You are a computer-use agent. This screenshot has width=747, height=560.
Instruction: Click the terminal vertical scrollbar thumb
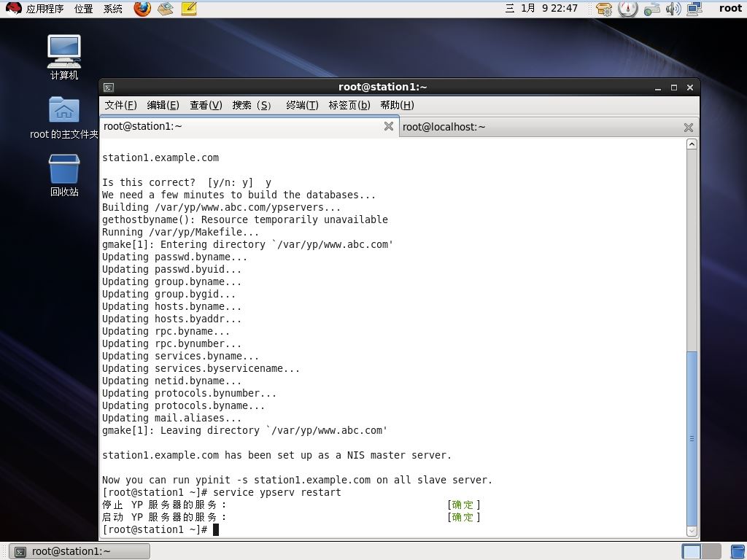coord(692,438)
